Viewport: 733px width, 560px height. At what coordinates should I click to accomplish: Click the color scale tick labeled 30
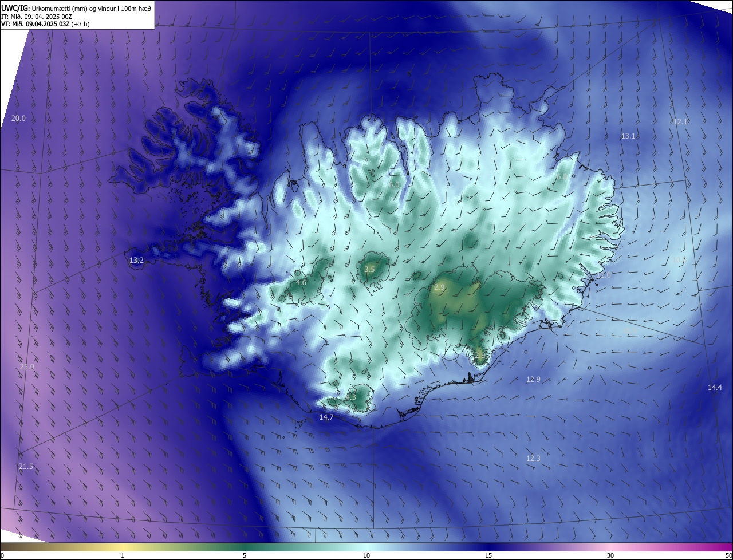[610, 555]
